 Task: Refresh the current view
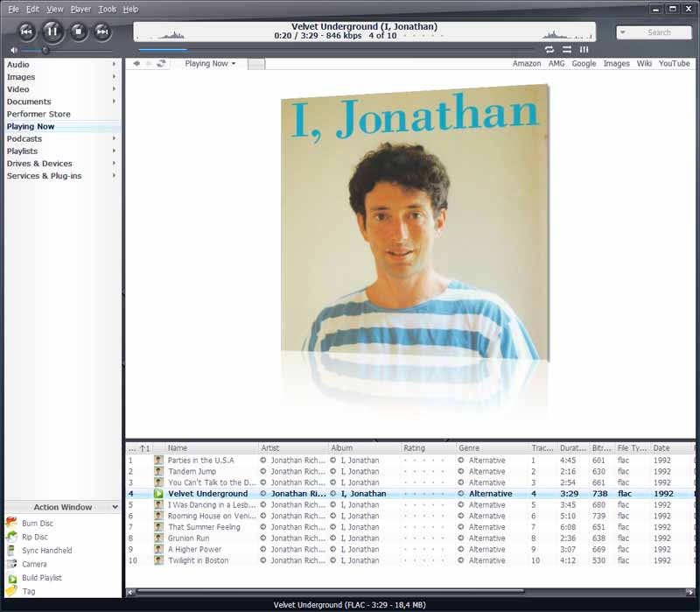pyautogui.click(x=161, y=63)
